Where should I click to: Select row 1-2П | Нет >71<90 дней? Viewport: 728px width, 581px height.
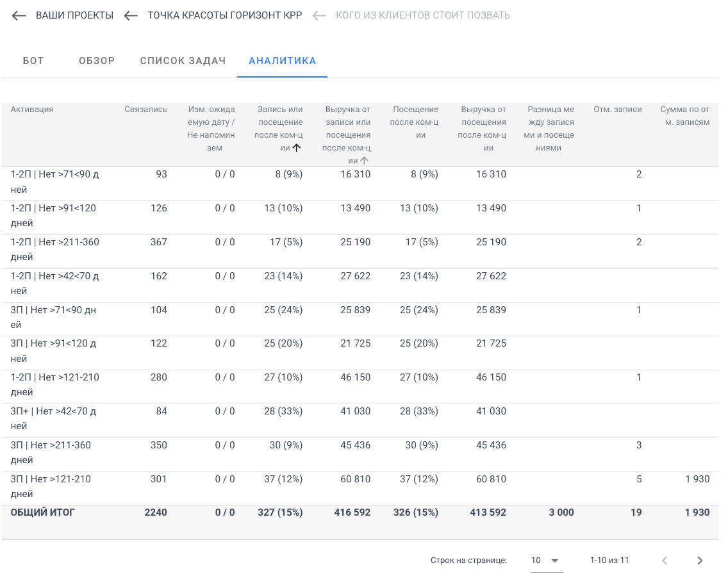click(360, 184)
